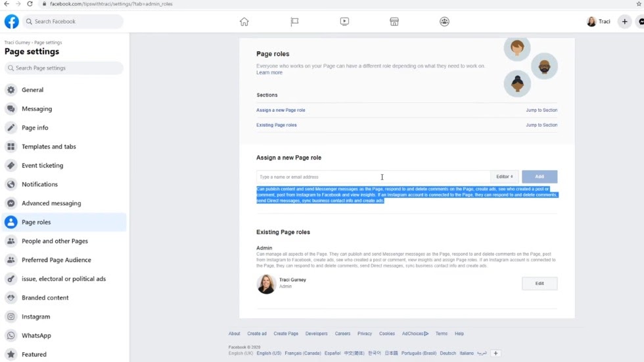Select Advanced messaging

[64, 203]
